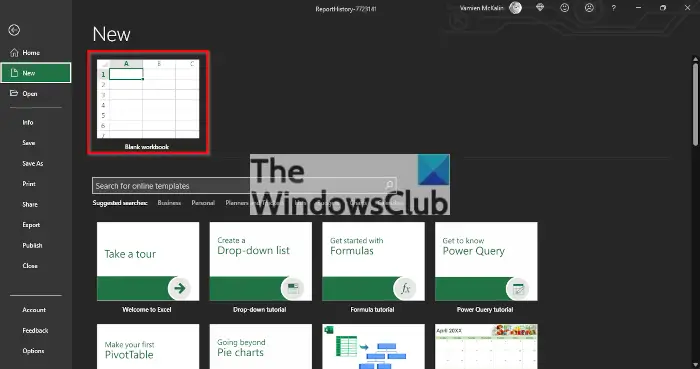
Task: Select the New tab in sidebar
Action: (36, 73)
